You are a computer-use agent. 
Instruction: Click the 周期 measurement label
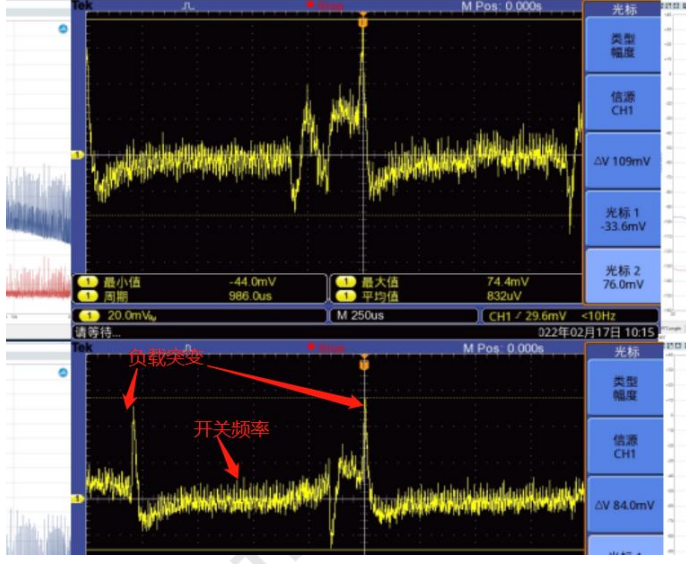(116, 297)
